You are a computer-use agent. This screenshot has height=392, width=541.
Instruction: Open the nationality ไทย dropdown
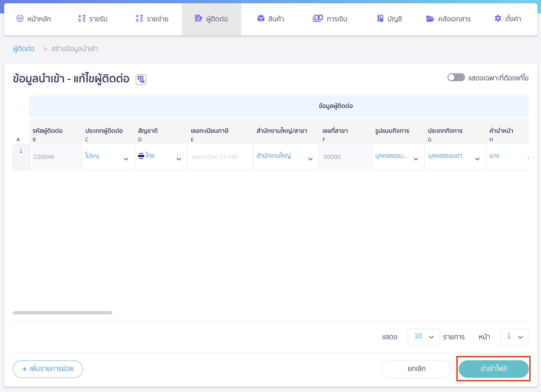[x=161, y=157]
